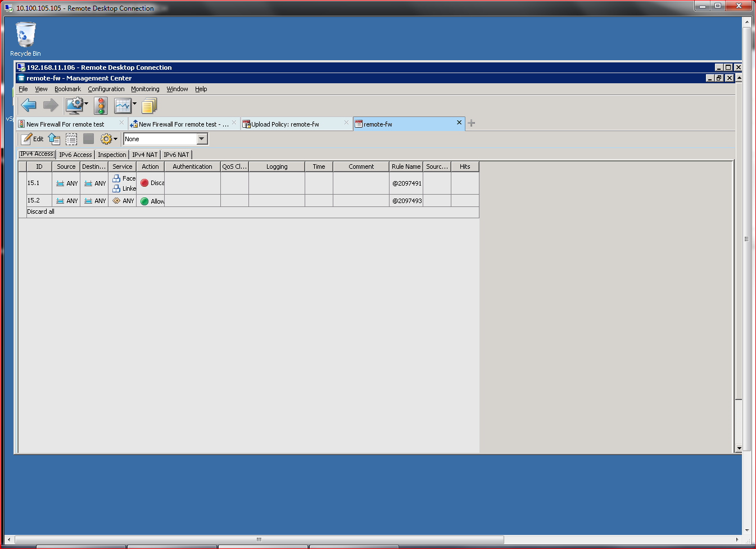Close the Upload Policy: remote-fw tab
This screenshot has height=549, width=756.
346,122
